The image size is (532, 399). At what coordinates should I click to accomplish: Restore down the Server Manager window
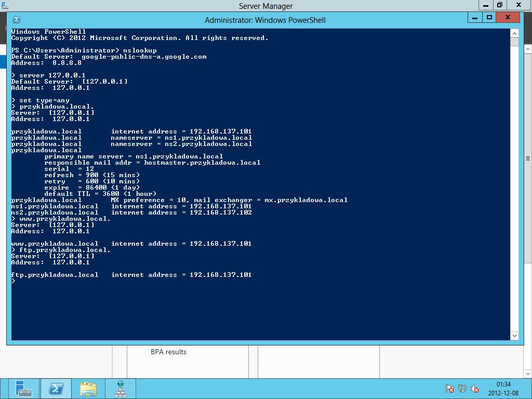coord(499,5)
